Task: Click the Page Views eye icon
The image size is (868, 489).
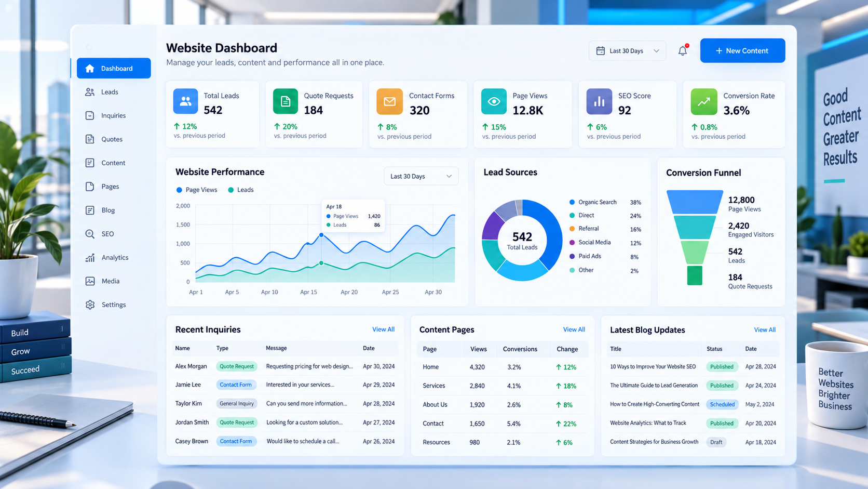Action: (494, 101)
